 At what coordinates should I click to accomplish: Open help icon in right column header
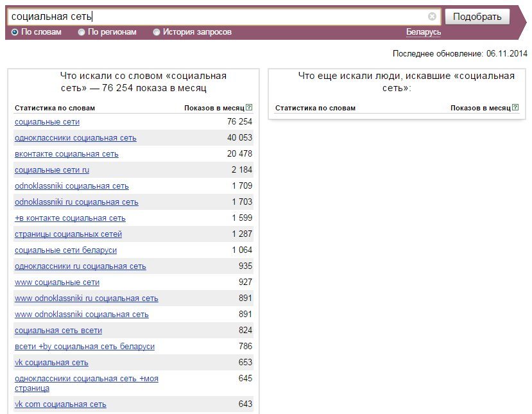click(515, 108)
